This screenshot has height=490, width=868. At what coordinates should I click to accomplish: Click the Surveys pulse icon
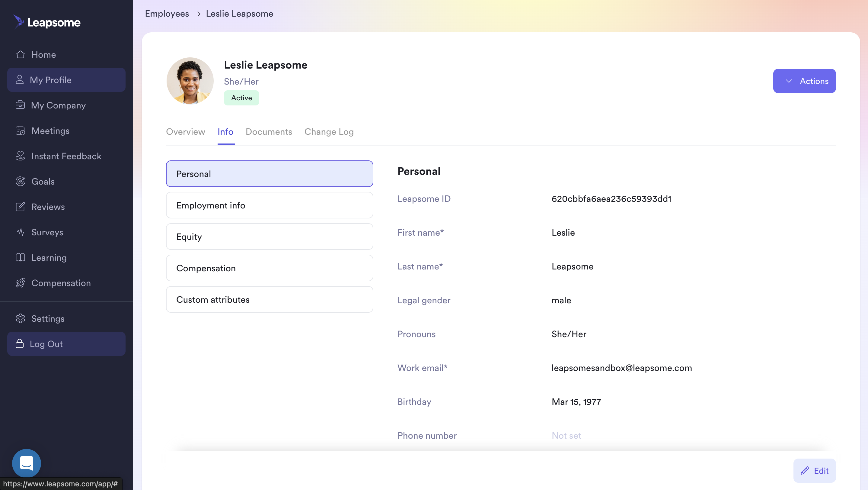point(20,232)
